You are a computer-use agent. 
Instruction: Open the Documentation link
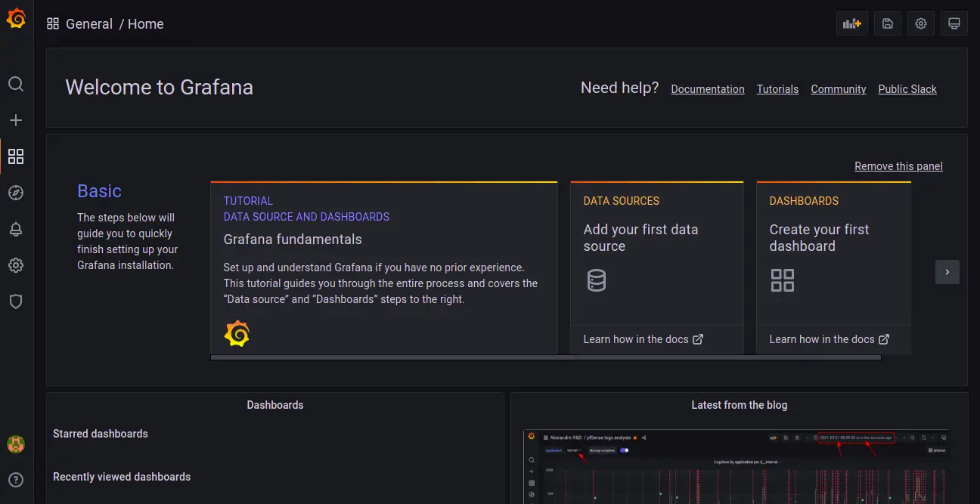click(x=708, y=89)
